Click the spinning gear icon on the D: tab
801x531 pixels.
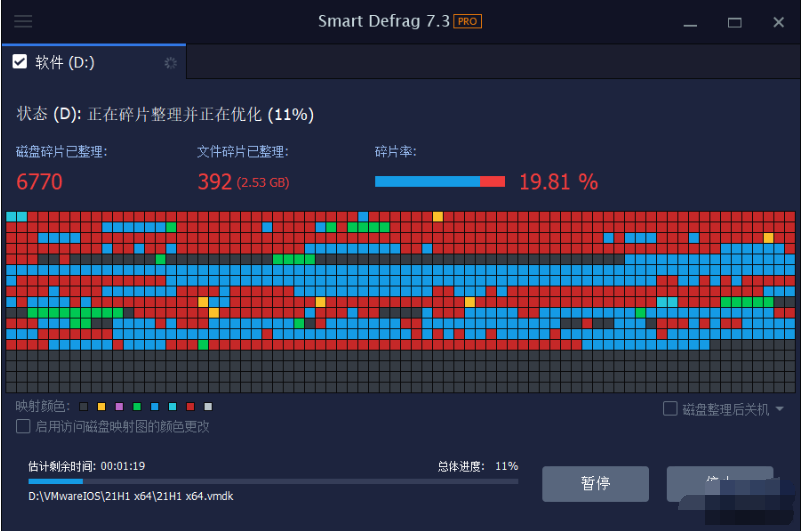point(170,63)
